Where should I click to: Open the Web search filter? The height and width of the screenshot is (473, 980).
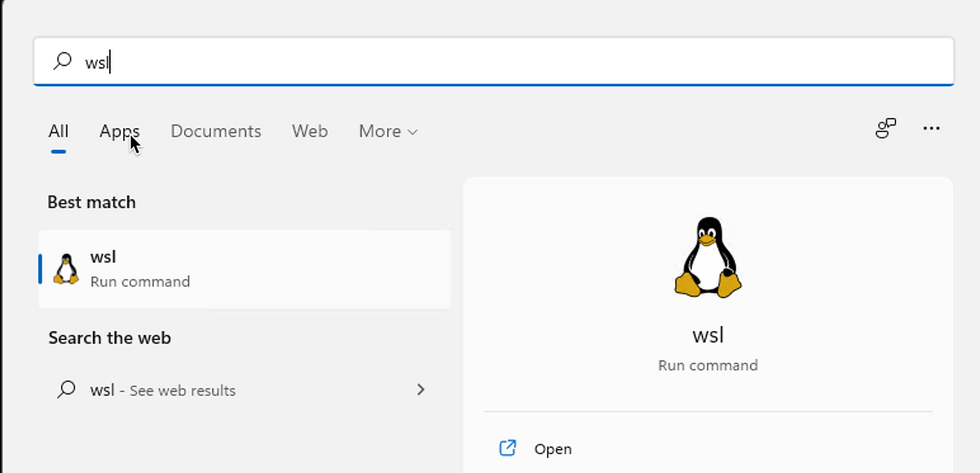click(x=309, y=131)
